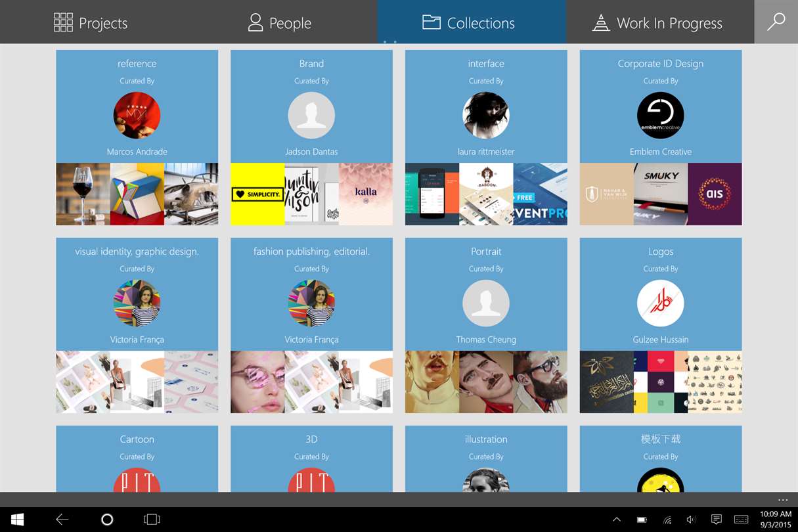Open the yellow SIMPLICITY thumbnail in Brand
This screenshot has height=532, width=798.
point(257,194)
